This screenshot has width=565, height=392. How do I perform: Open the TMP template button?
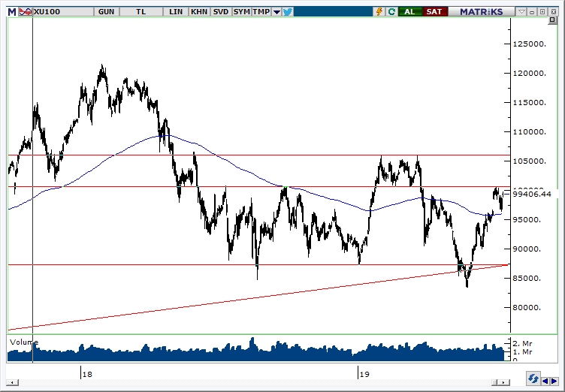coord(261,12)
